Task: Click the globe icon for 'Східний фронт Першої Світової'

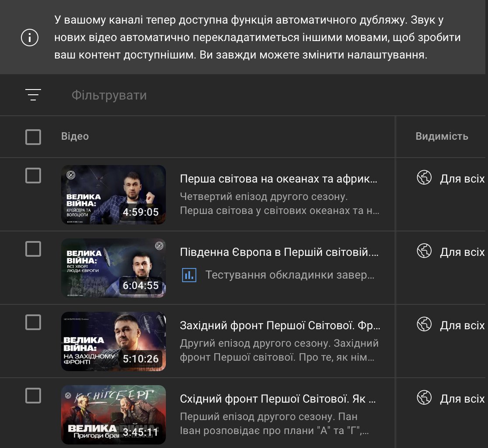Action: [x=423, y=398]
